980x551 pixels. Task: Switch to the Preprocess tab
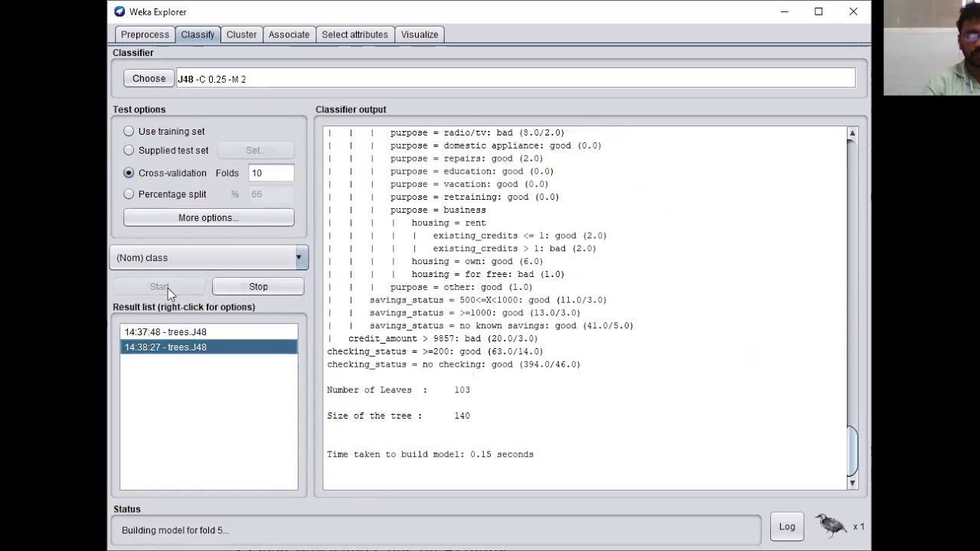coord(145,34)
